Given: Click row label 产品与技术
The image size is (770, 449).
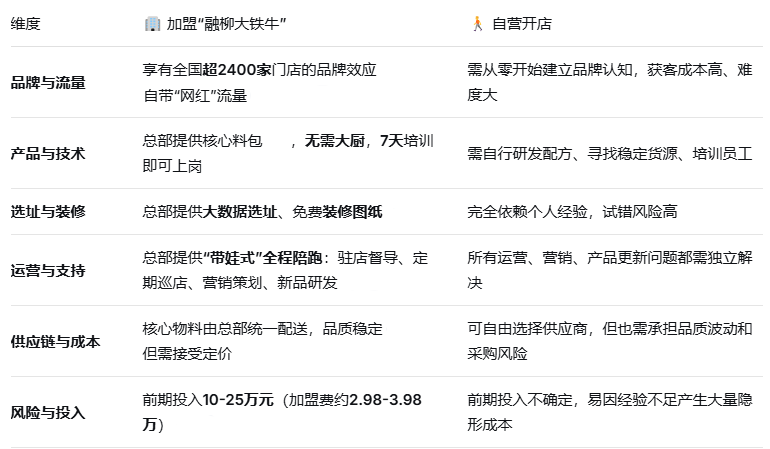Looking at the screenshot, I should point(48,154).
